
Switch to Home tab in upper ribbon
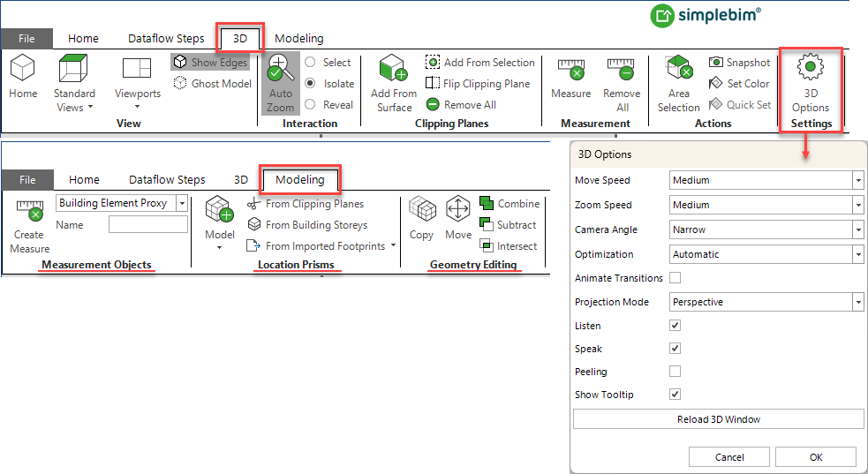[x=83, y=39]
